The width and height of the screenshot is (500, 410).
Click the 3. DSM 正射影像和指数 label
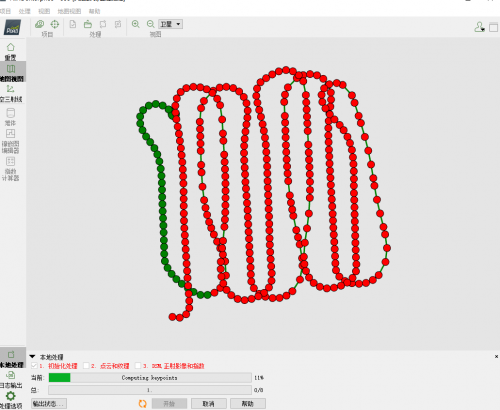pos(174,366)
